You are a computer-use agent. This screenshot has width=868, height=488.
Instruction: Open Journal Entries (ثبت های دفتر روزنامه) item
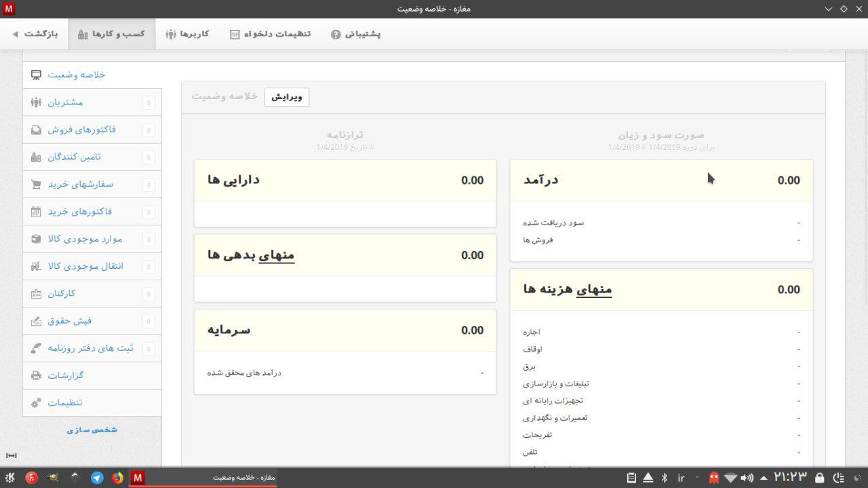pos(90,348)
